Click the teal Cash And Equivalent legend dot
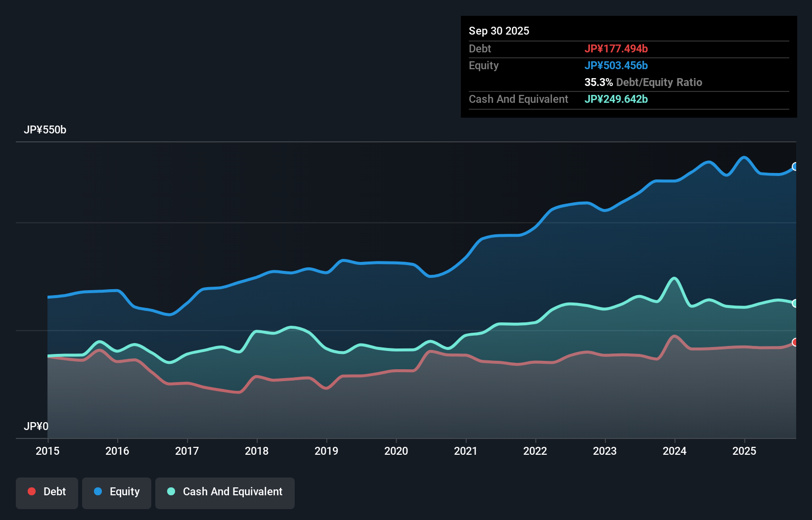The image size is (812, 520). point(171,491)
